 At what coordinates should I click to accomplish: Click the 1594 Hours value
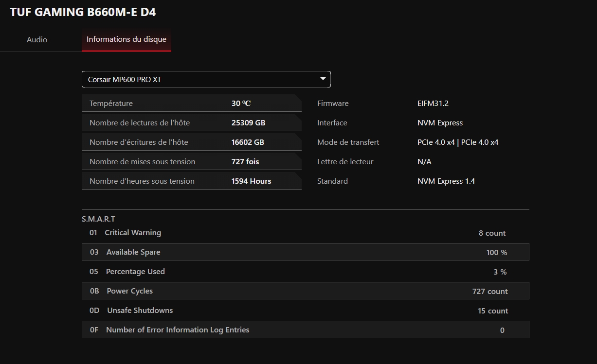(x=252, y=181)
